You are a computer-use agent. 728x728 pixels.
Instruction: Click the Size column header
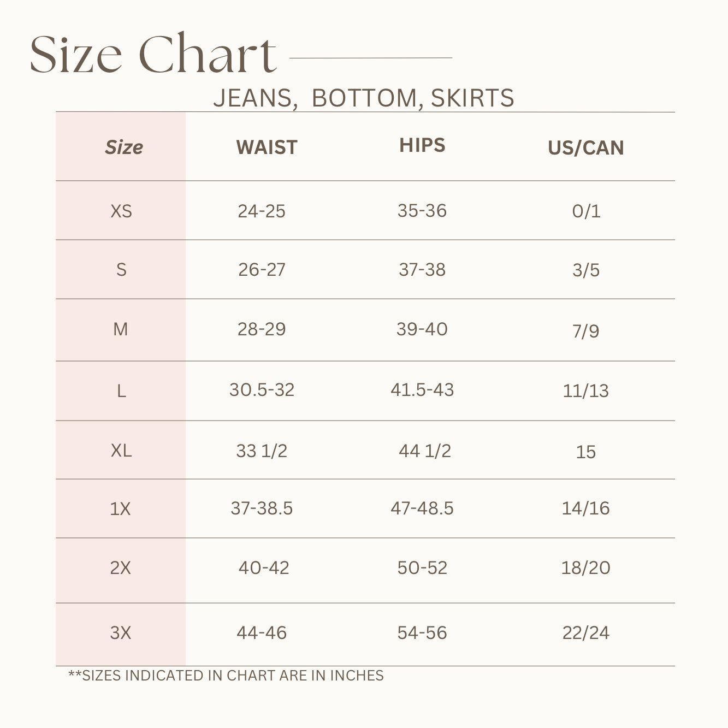123,147
